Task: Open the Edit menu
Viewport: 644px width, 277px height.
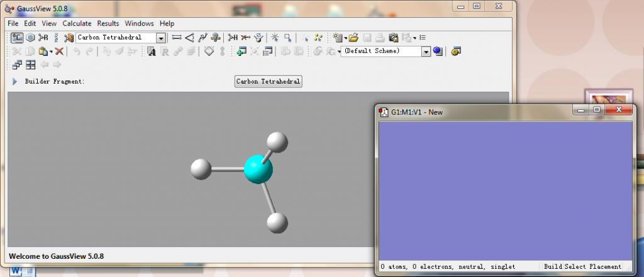Action: 30,23
